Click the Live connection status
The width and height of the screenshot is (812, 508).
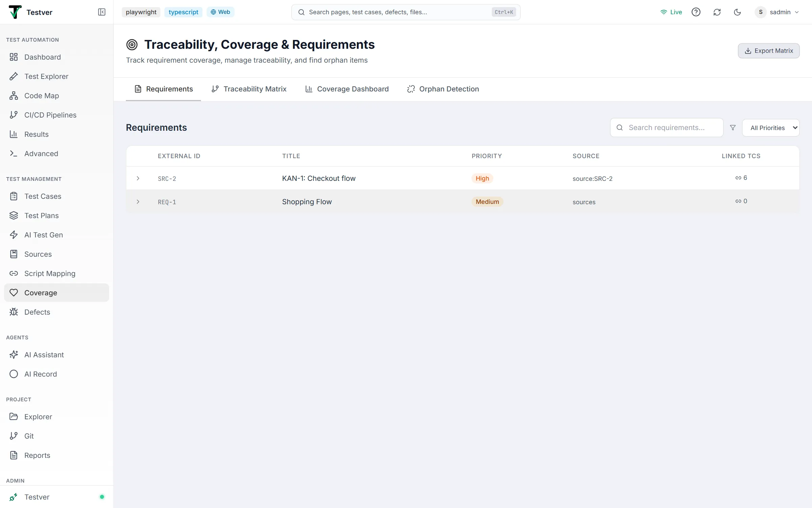pos(671,12)
